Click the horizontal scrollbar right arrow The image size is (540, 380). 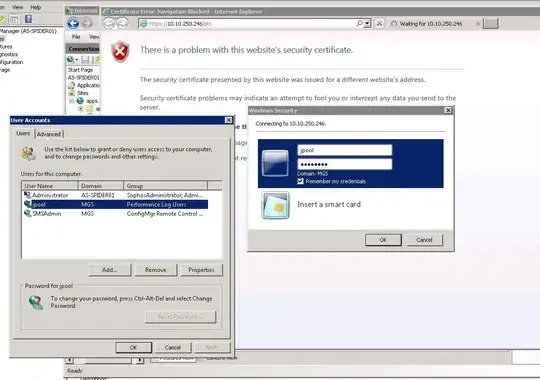click(x=140, y=360)
